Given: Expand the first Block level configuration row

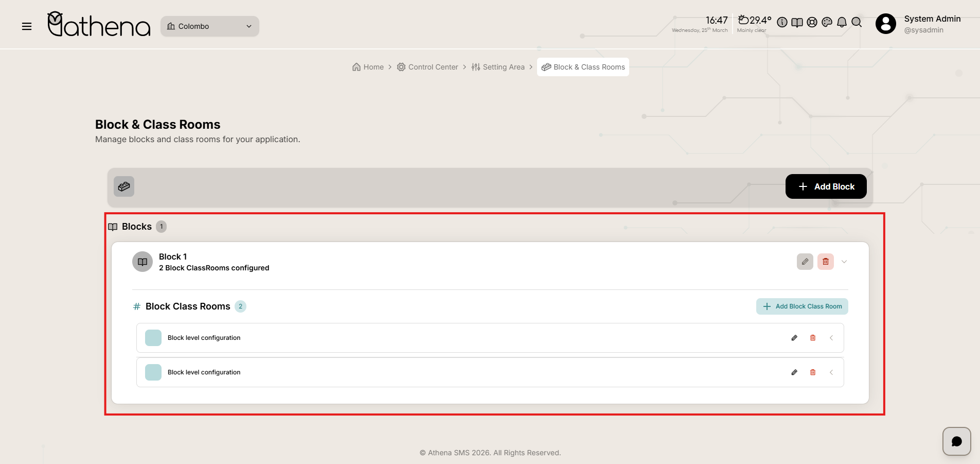Looking at the screenshot, I should point(831,338).
